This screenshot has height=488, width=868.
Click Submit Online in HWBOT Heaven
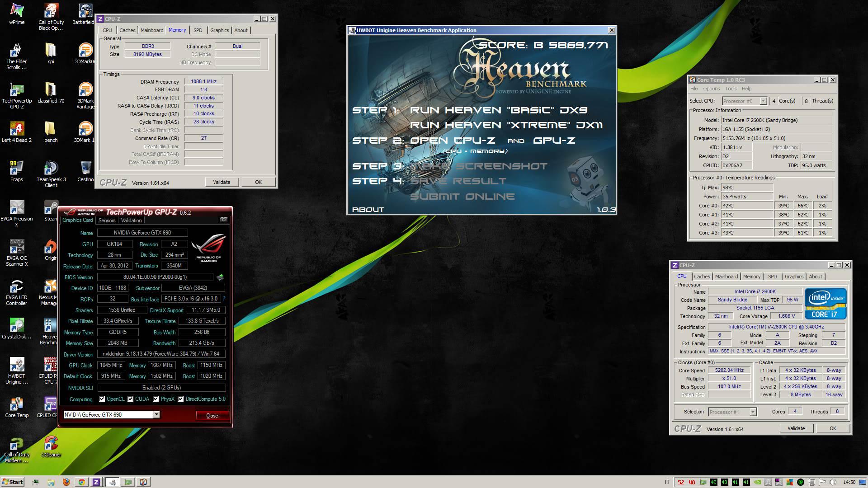462,197
